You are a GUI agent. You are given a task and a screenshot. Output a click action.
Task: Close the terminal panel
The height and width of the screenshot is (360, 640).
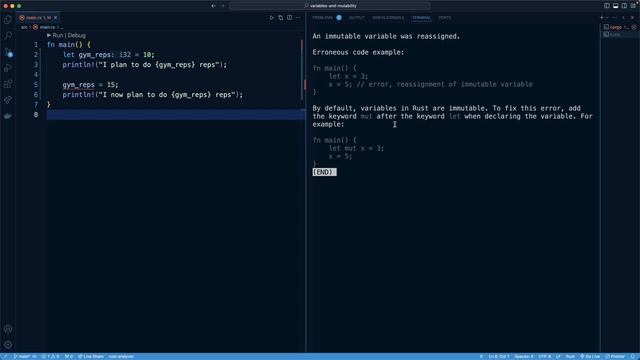tap(633, 18)
